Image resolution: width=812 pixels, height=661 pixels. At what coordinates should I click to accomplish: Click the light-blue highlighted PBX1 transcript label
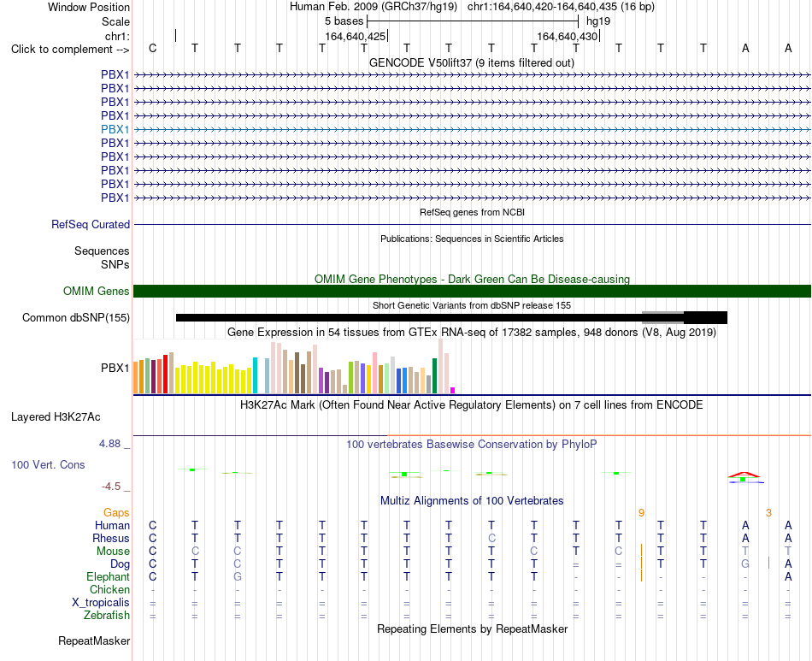(115, 129)
